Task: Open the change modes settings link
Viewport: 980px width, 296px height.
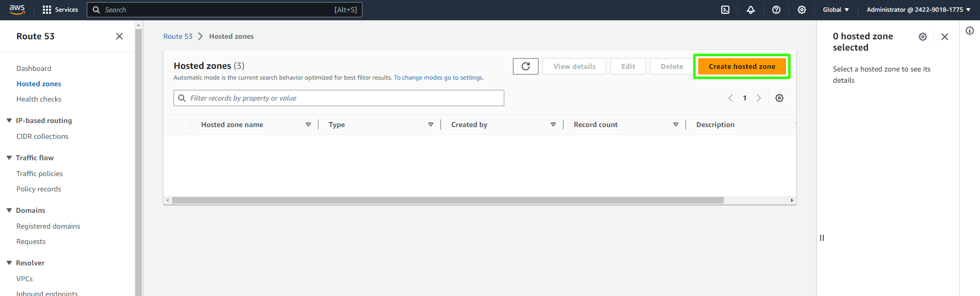Action: (x=438, y=78)
